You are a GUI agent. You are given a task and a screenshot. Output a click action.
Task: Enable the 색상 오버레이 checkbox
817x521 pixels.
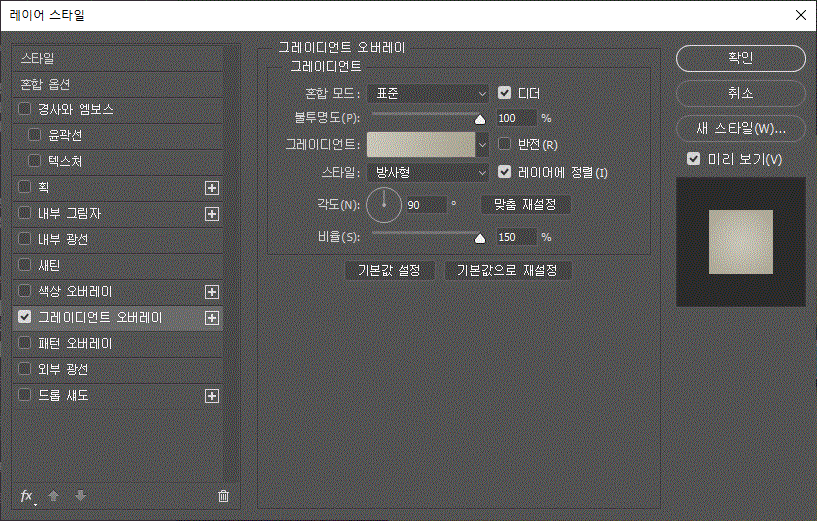(24, 291)
